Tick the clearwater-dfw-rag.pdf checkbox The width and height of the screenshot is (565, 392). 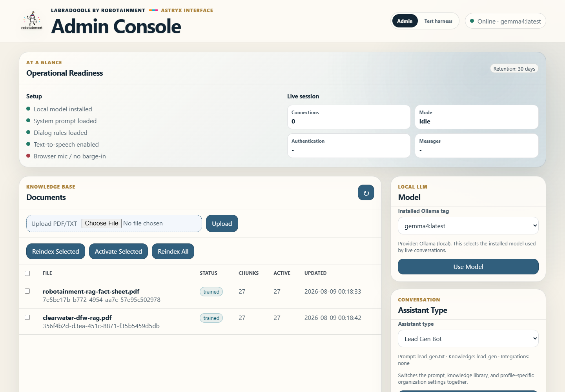(x=27, y=318)
